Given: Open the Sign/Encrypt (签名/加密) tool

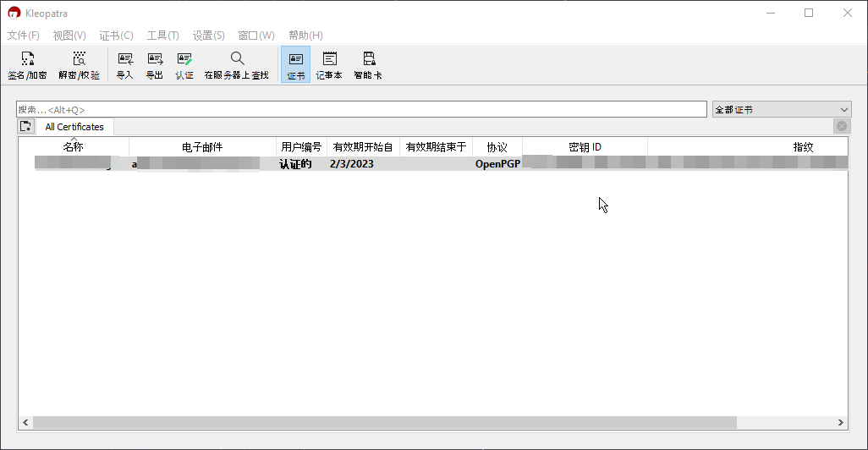Looking at the screenshot, I should point(27,65).
